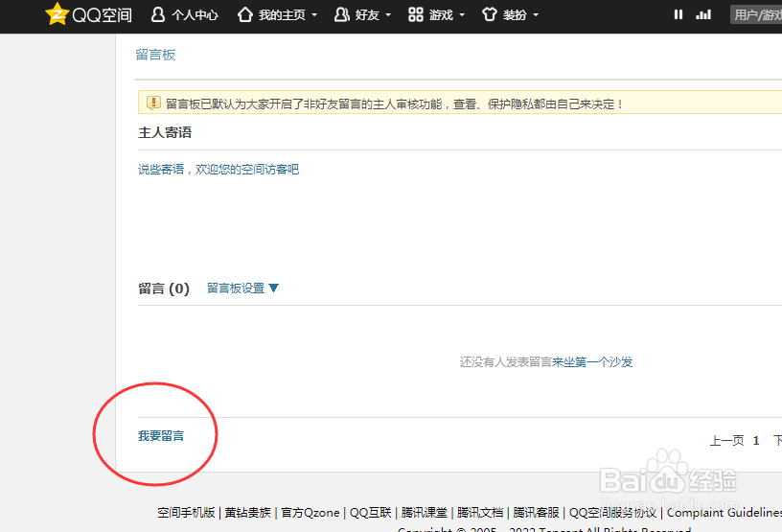
Task: Select page 1 in pagination
Action: [756, 441]
